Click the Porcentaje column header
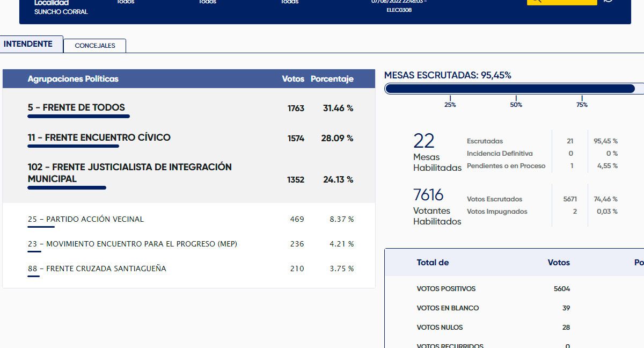Screen dimensions: 644x348 click(x=332, y=79)
